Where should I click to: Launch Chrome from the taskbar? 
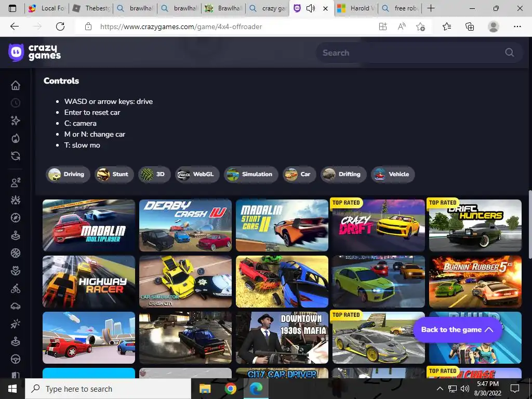coord(230,389)
